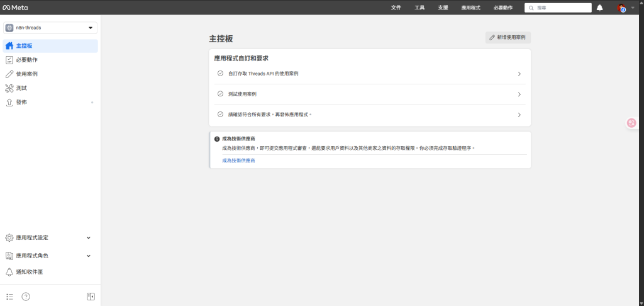The image size is (644, 306).
Task: Open 測試 in the sidebar
Action: (50, 88)
